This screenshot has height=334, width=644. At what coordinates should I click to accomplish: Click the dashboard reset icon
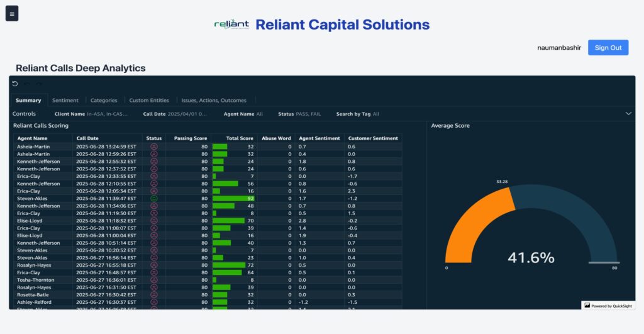click(15, 84)
